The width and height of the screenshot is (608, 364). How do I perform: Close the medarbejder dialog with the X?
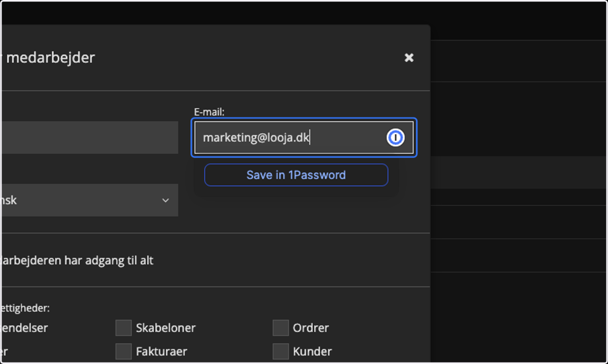[409, 58]
